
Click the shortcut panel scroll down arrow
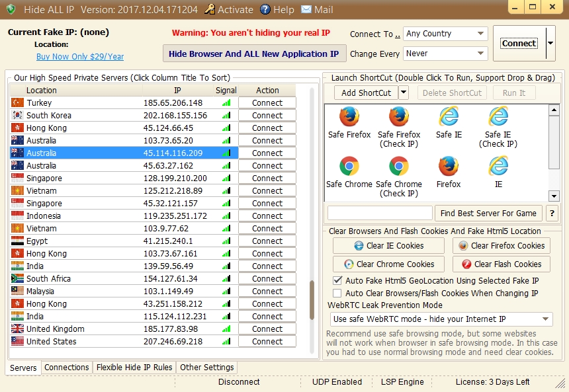click(x=554, y=196)
